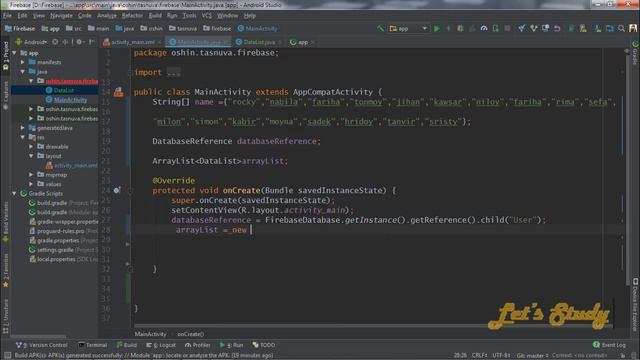
Task: Click the Project Structure toolbar icon
Action: pyautogui.click(x=583, y=28)
